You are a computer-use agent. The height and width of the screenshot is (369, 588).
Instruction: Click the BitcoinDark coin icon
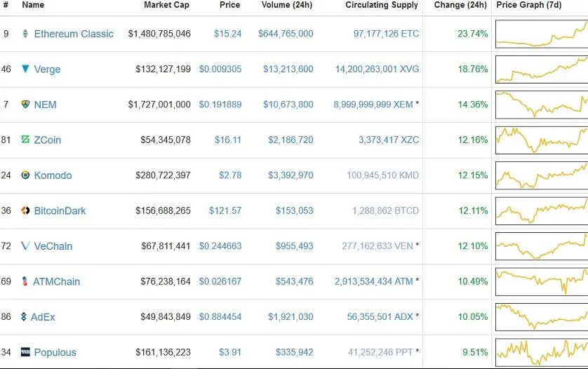[x=25, y=210]
